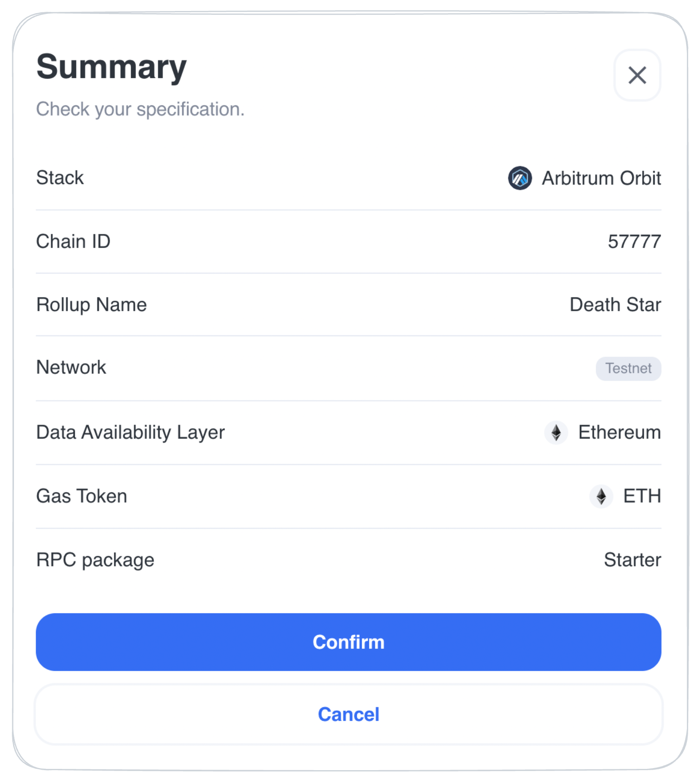This screenshot has width=700, height=782.
Task: Click the Data Availability Layer label
Action: tap(130, 433)
